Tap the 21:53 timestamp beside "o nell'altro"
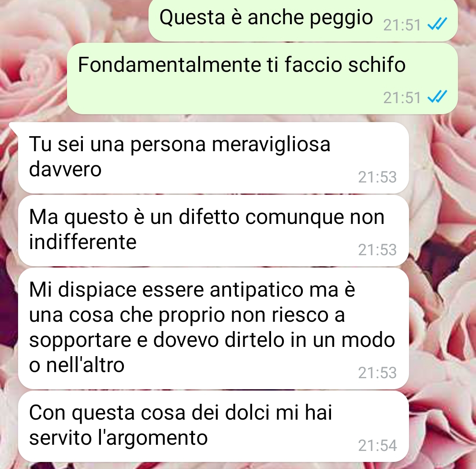The image size is (476, 469). click(x=377, y=373)
